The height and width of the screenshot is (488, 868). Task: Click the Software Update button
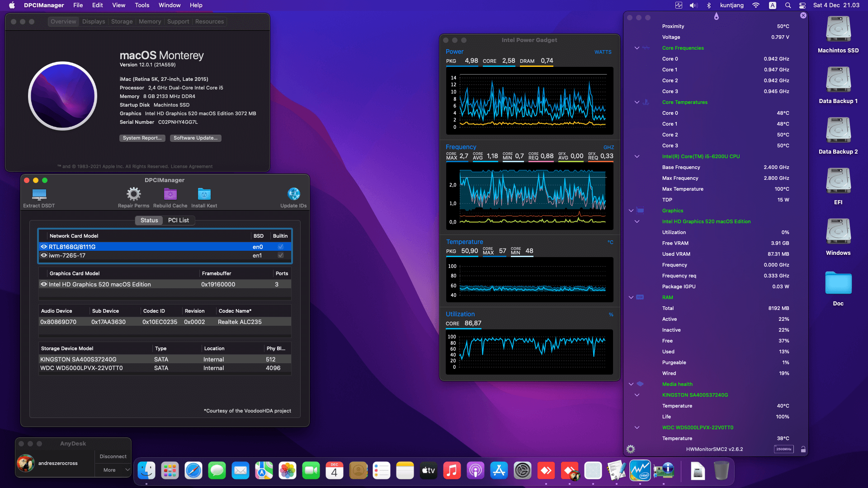click(196, 138)
